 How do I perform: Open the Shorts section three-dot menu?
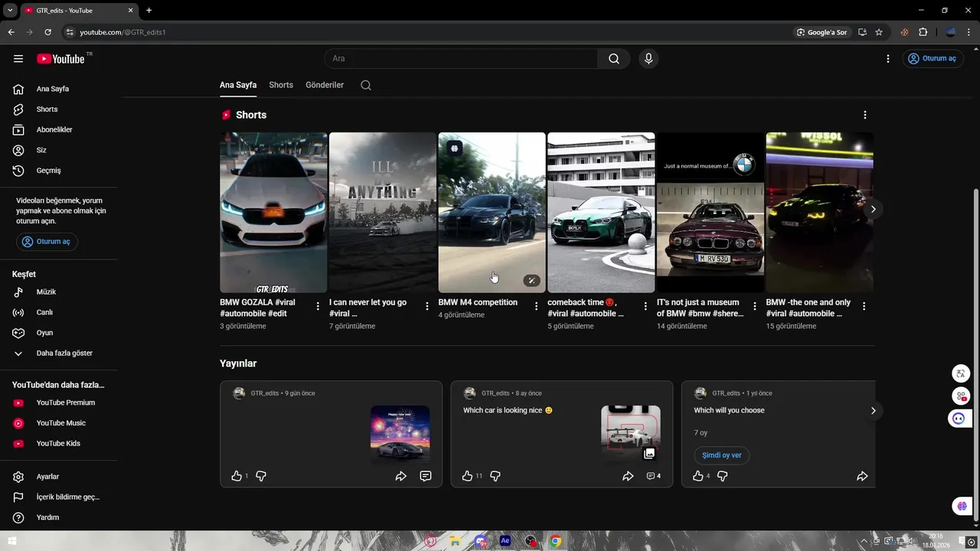[x=865, y=115]
